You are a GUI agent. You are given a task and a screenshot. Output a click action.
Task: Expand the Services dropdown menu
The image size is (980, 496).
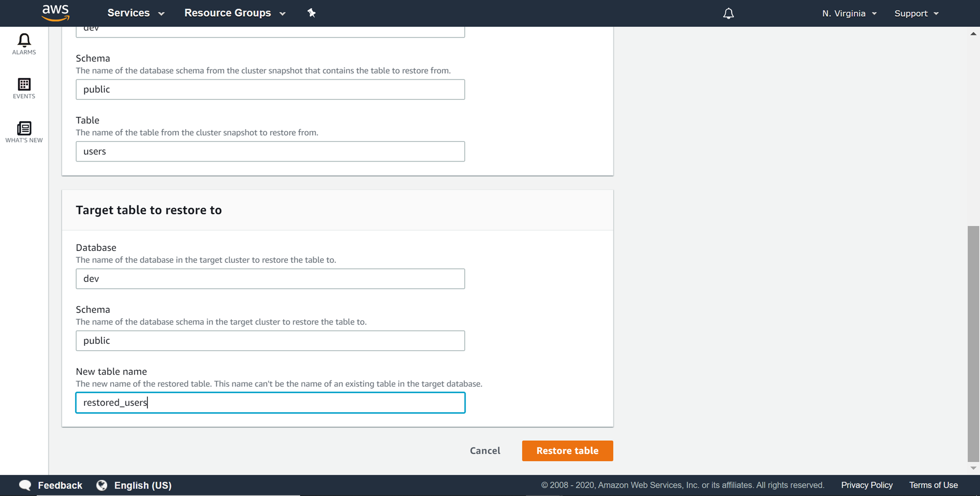(x=135, y=13)
